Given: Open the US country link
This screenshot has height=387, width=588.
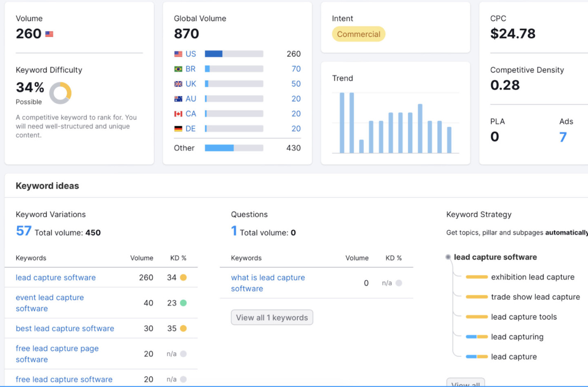Looking at the screenshot, I should coord(191,54).
